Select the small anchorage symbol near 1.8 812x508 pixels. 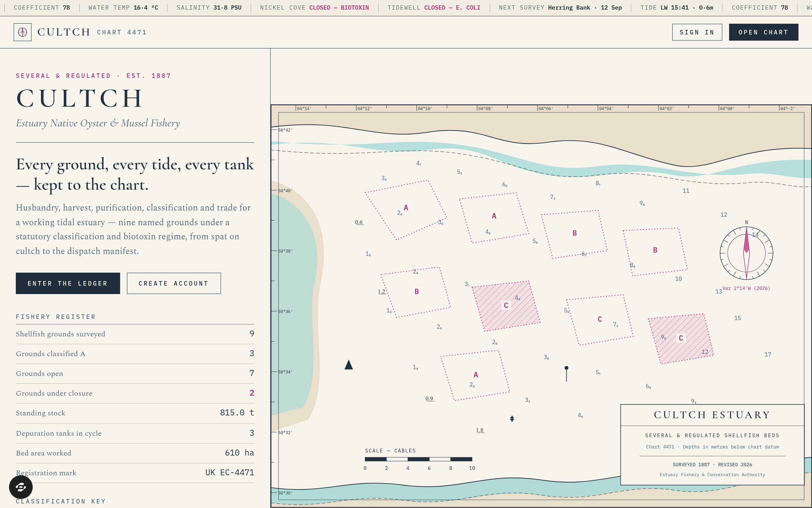tap(512, 419)
